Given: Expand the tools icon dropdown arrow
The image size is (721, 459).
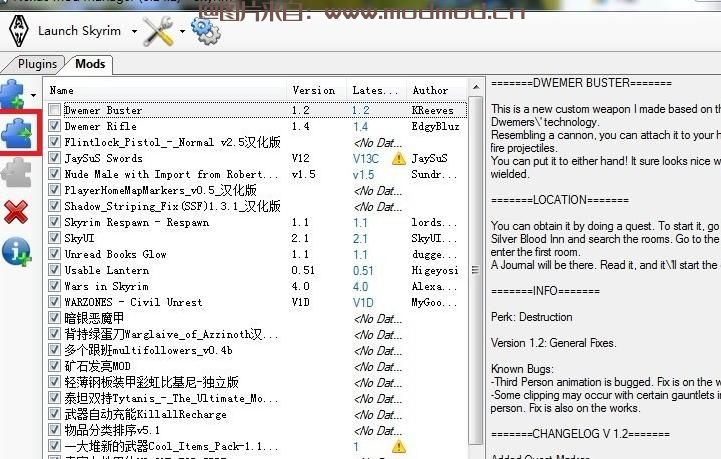Looking at the screenshot, I should click(183, 31).
